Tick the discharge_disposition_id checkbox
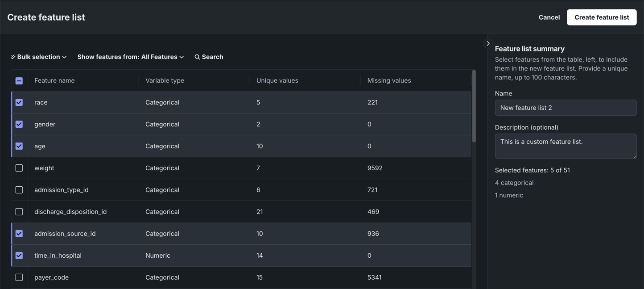 click(x=19, y=212)
